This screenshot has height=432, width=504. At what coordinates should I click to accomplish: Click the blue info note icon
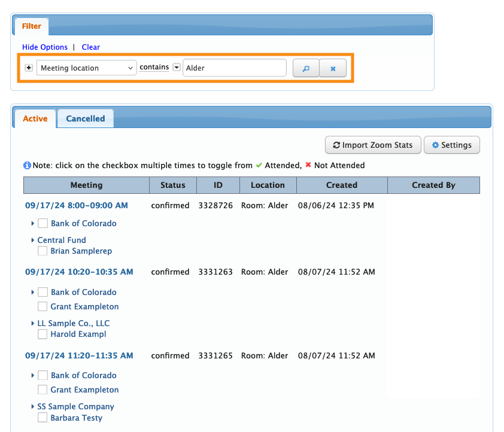[27, 165]
